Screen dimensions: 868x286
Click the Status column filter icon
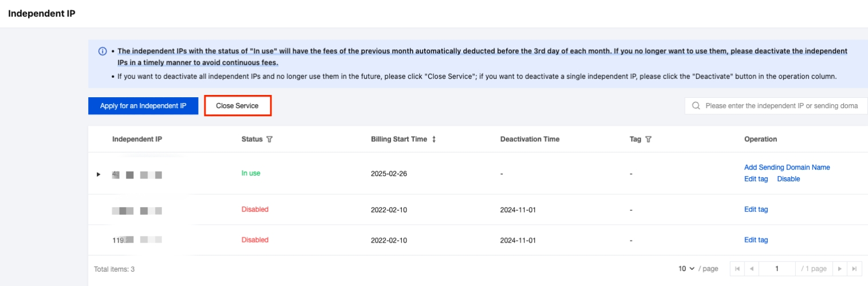pos(269,140)
